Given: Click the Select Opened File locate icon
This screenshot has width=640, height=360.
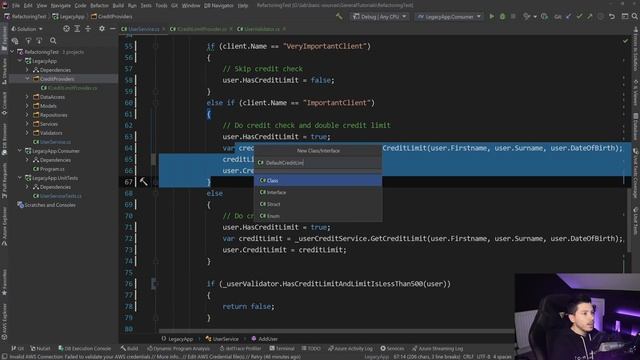Looking at the screenshot, I should 66,29.
